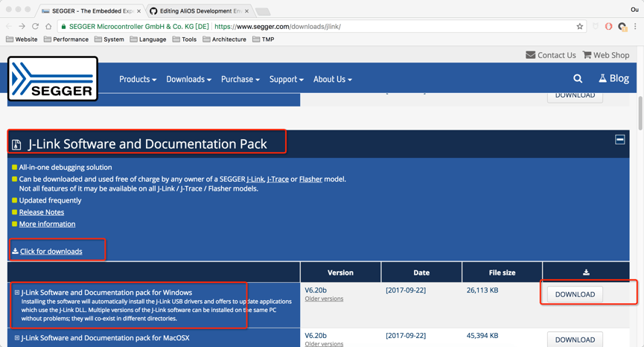Open the Tools bookmarks folder

click(x=185, y=39)
